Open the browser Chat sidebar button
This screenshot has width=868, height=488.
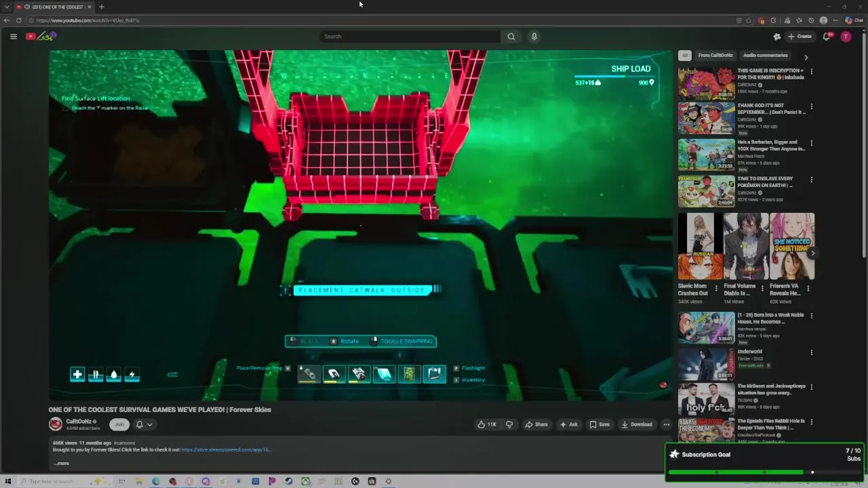point(854,20)
